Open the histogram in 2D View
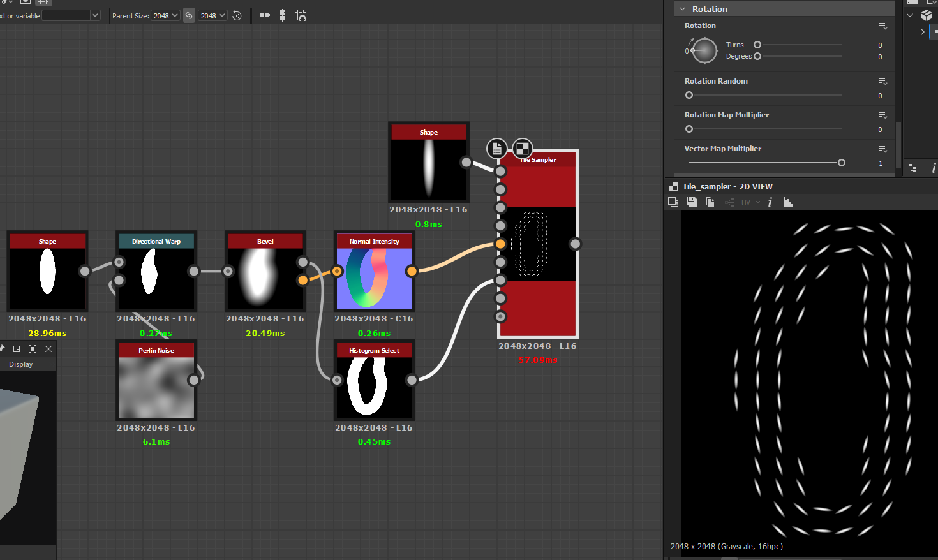This screenshot has height=560, width=938. (788, 202)
